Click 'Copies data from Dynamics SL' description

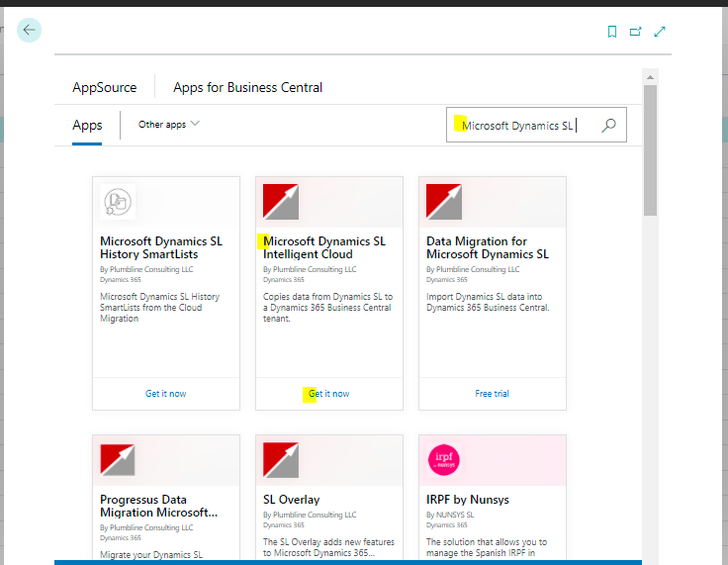(x=327, y=308)
